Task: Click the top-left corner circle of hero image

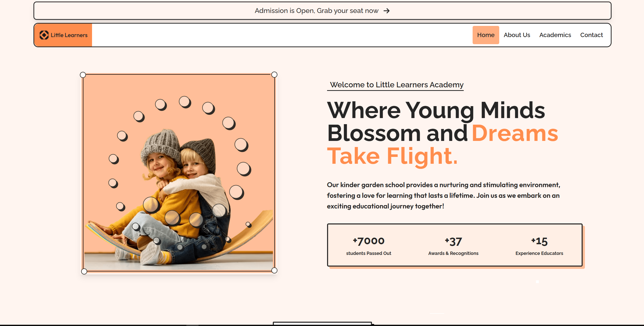Action: tap(83, 75)
